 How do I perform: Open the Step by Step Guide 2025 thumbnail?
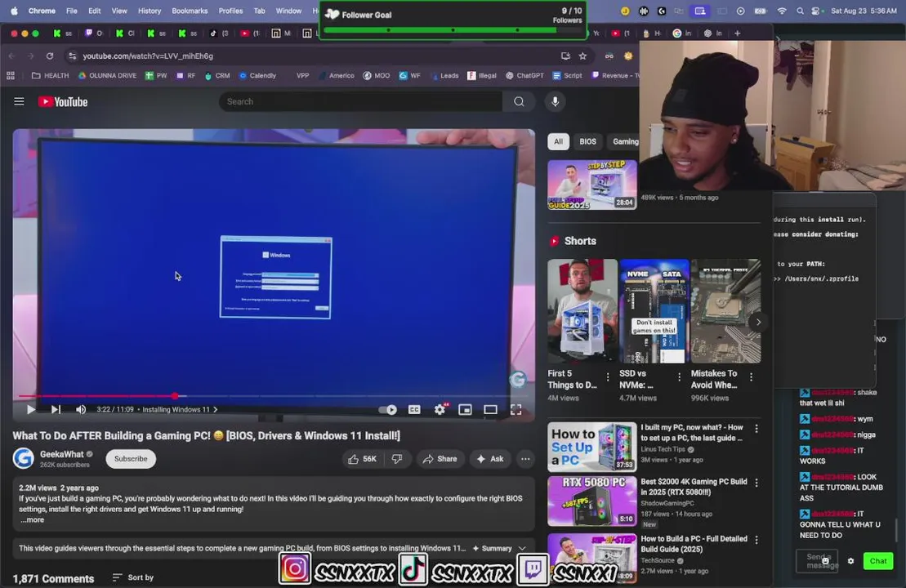[591, 185]
